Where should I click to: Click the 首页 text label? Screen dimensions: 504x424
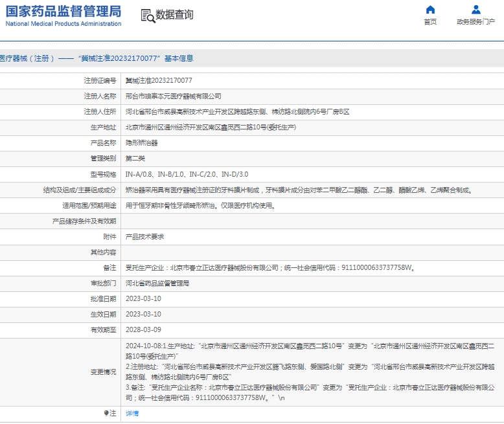430,22
